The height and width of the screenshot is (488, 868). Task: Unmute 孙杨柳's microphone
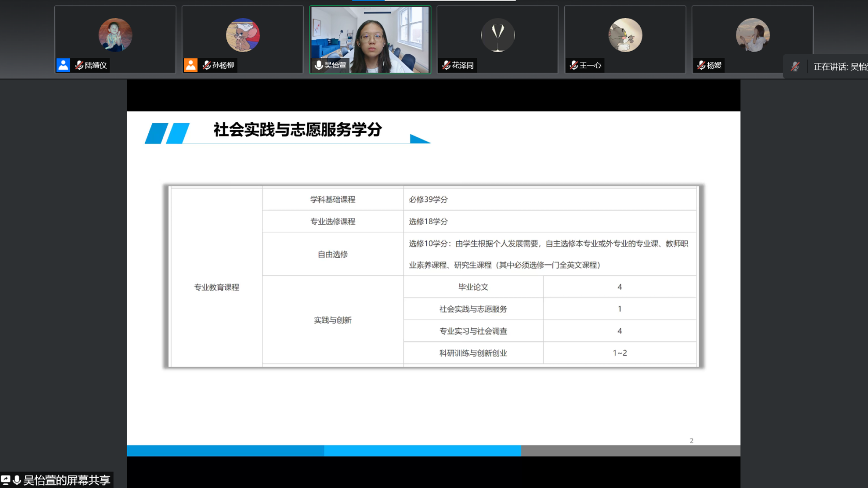(x=206, y=65)
